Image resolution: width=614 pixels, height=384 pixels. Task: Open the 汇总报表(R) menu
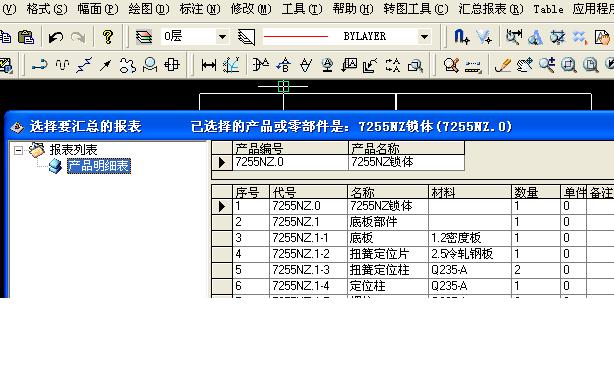491,9
